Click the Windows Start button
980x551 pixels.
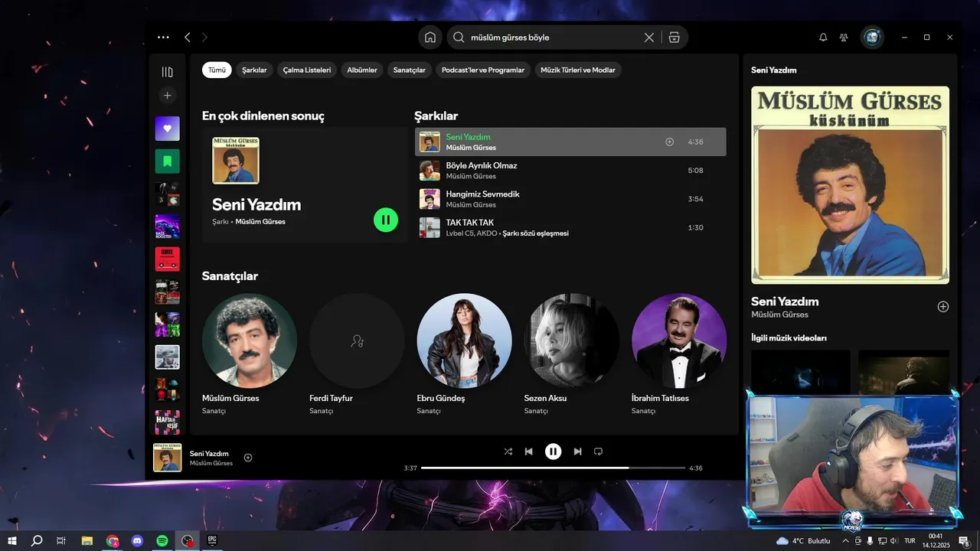point(12,541)
